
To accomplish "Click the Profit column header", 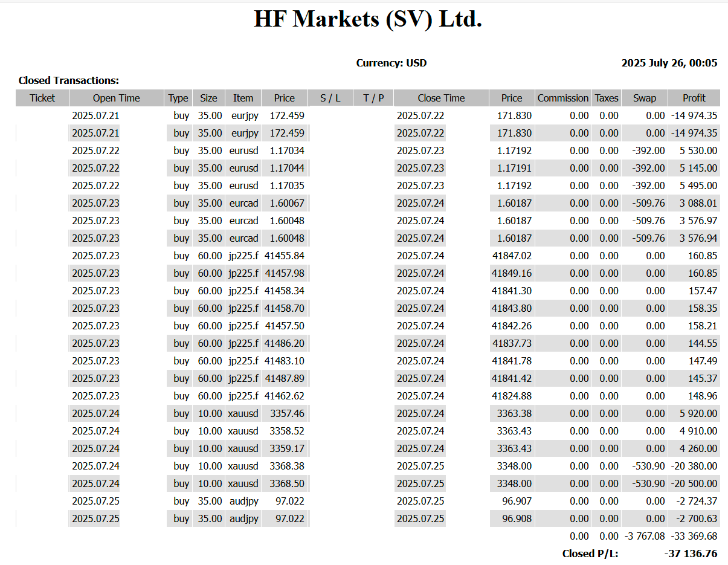I will 694,98.
